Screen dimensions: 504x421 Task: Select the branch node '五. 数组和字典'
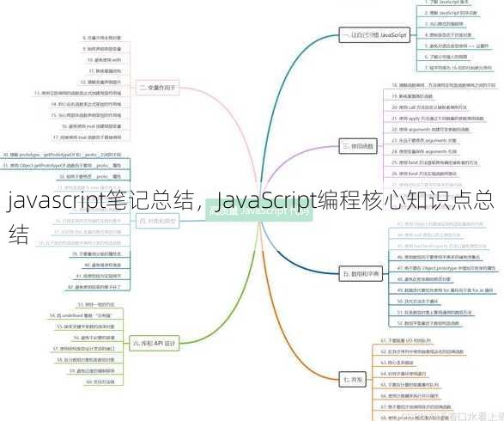click(361, 274)
